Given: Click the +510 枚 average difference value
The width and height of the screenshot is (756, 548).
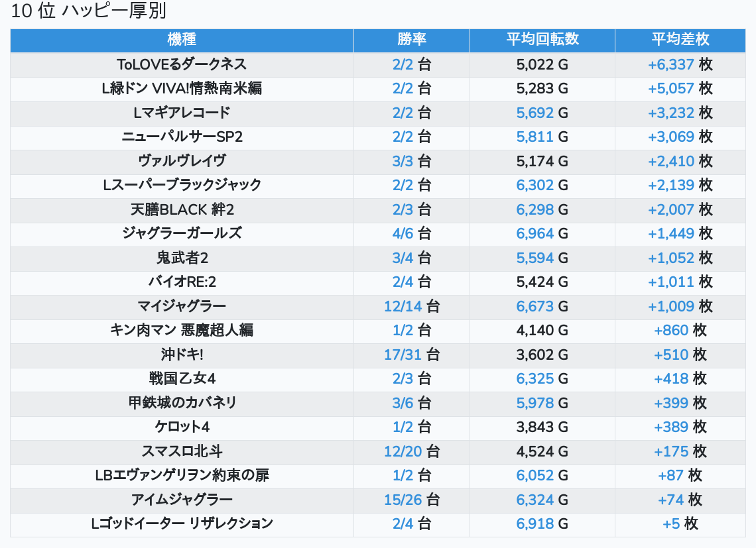Looking at the screenshot, I should (680, 355).
